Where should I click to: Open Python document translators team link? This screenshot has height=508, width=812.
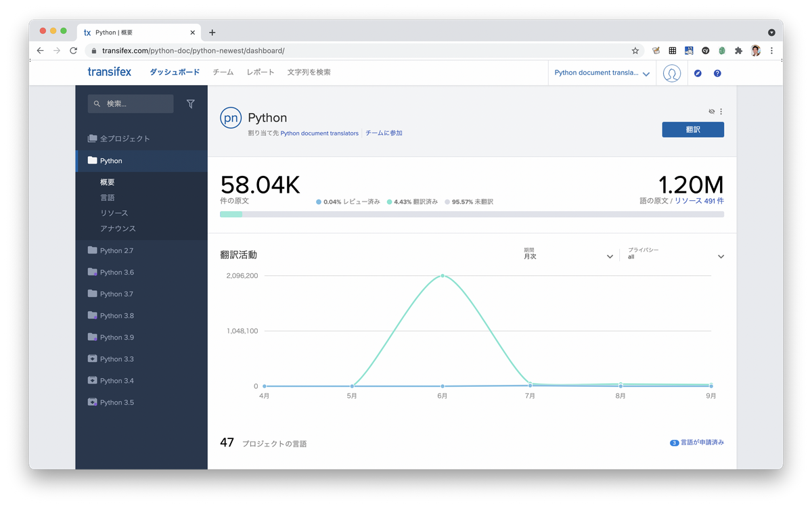tap(319, 133)
